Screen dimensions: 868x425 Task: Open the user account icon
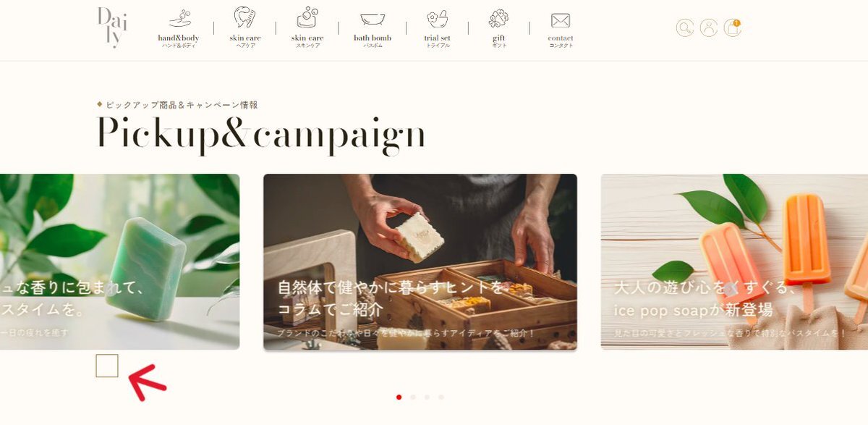point(709,28)
